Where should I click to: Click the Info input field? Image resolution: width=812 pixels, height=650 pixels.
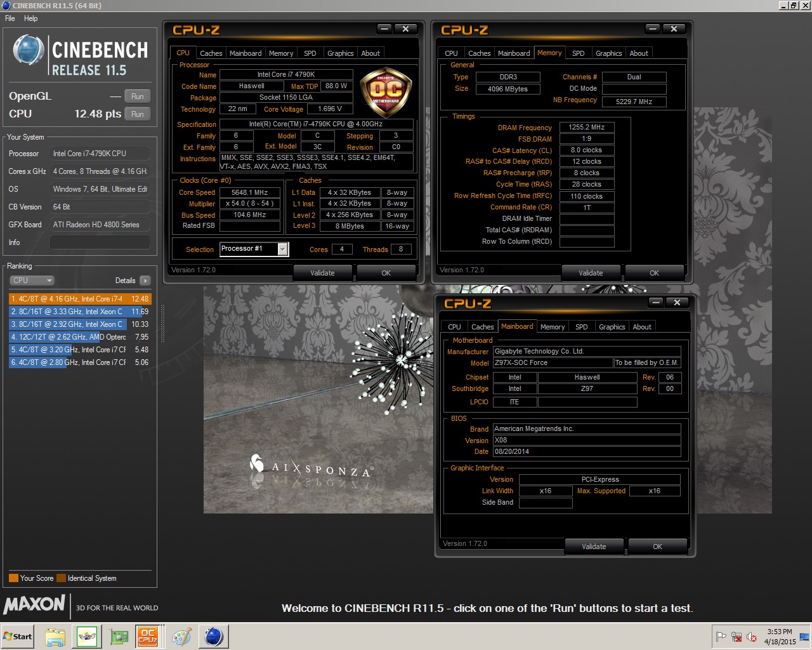pos(100,242)
